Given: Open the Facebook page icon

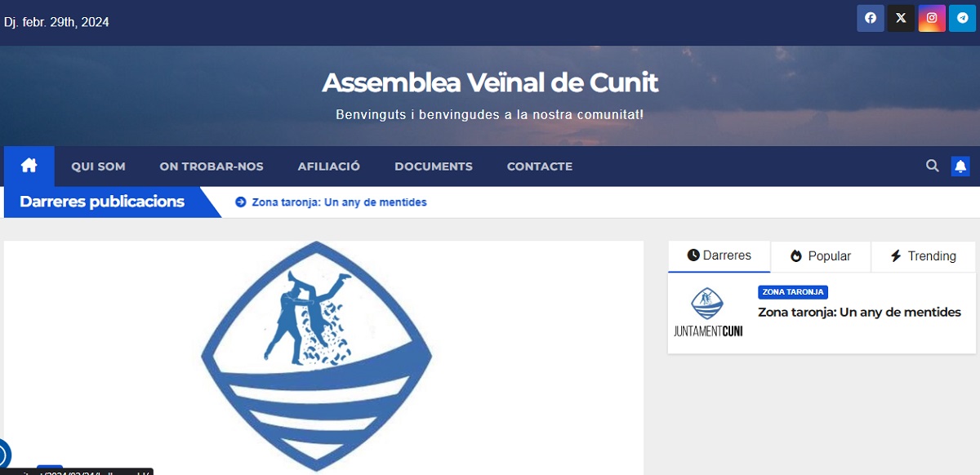Looking at the screenshot, I should [x=870, y=18].
